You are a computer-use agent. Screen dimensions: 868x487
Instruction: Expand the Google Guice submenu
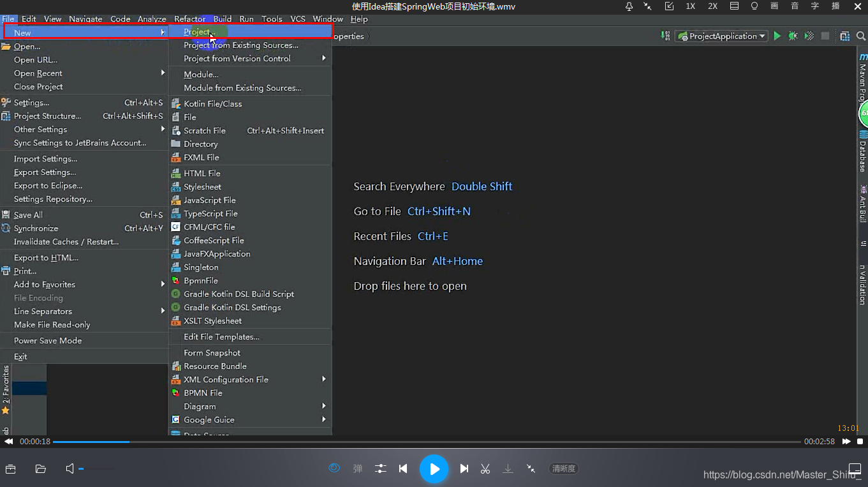coord(250,420)
